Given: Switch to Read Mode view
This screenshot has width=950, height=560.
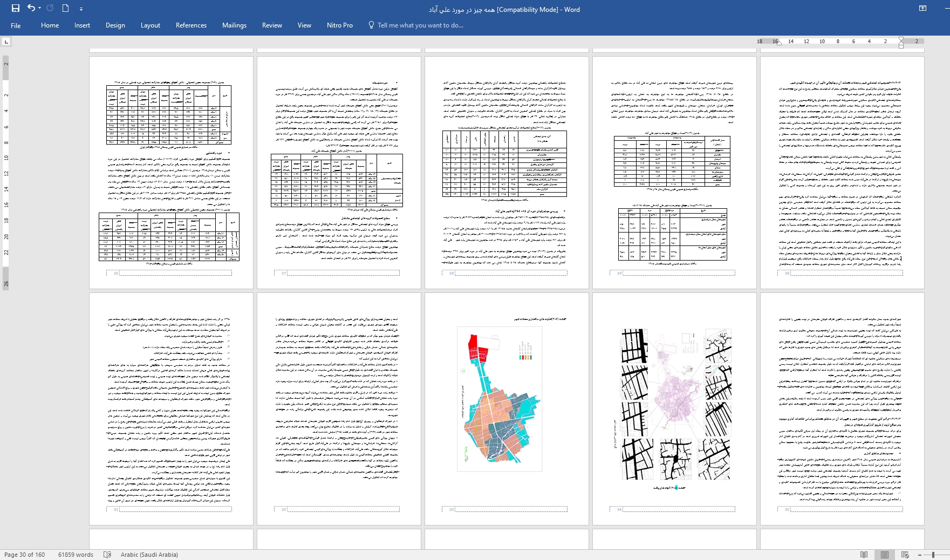Looking at the screenshot, I should 864,555.
